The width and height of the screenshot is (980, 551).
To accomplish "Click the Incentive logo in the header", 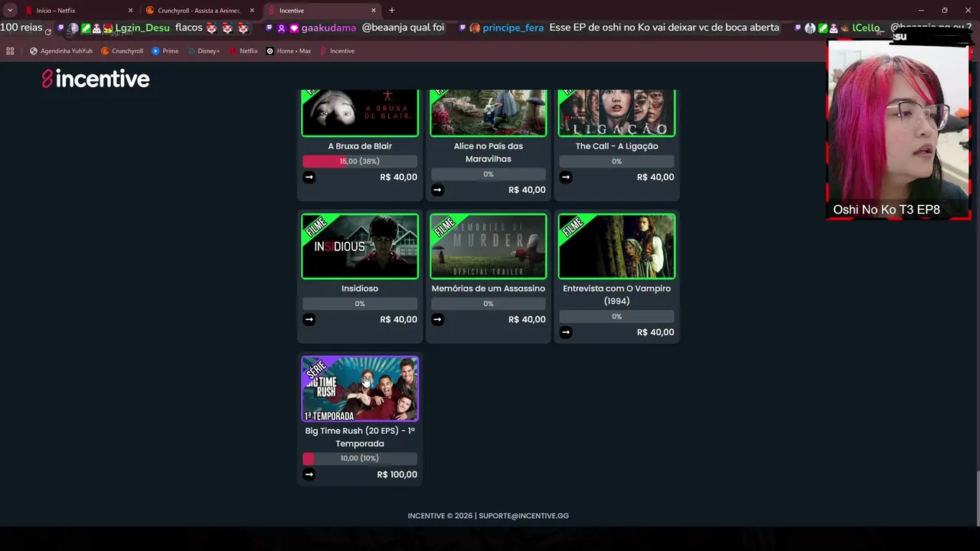I will [x=96, y=79].
